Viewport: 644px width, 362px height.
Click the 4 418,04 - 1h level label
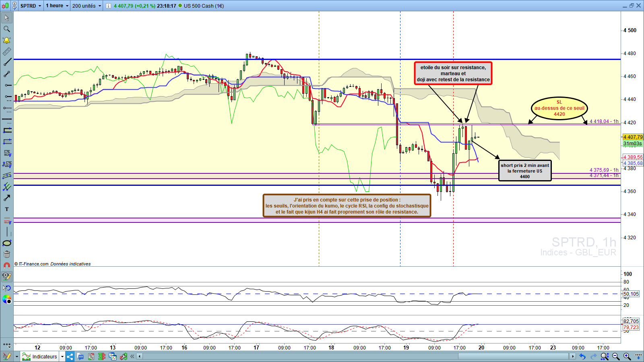point(604,121)
